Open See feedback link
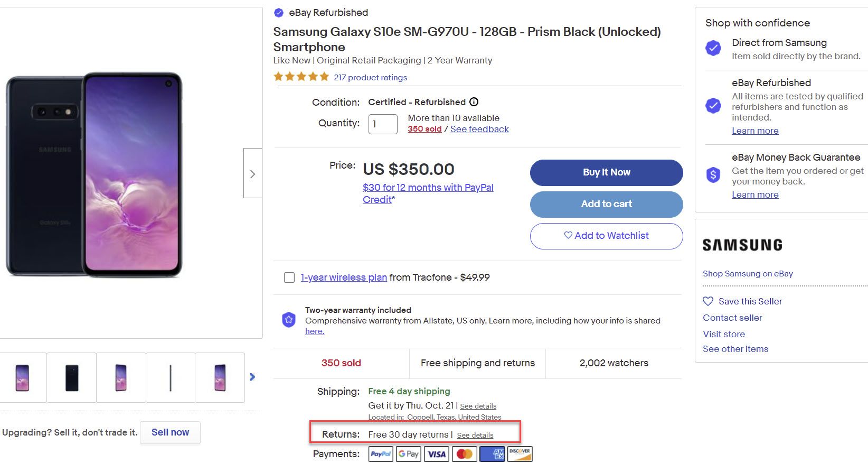This screenshot has height=463, width=868. (479, 129)
